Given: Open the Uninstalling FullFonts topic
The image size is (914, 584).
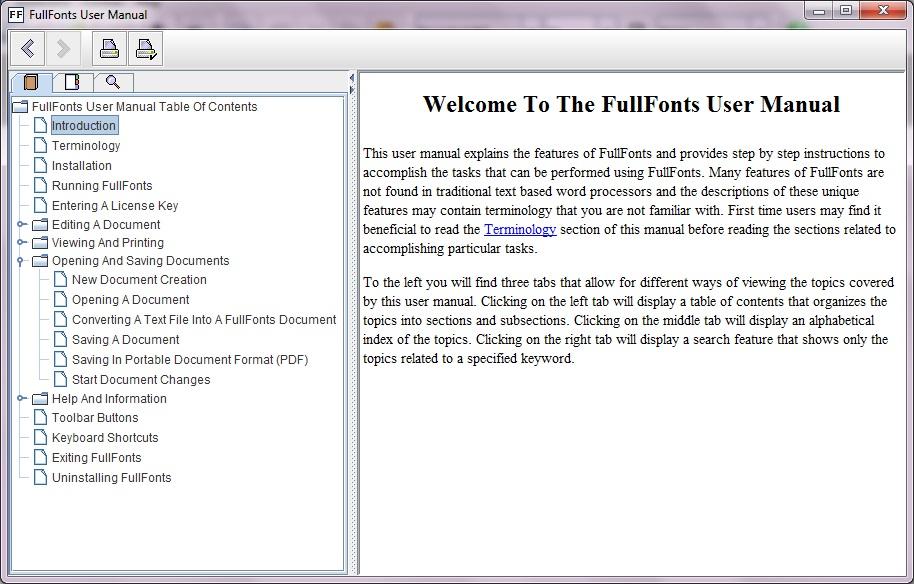Looking at the screenshot, I should click(x=111, y=478).
